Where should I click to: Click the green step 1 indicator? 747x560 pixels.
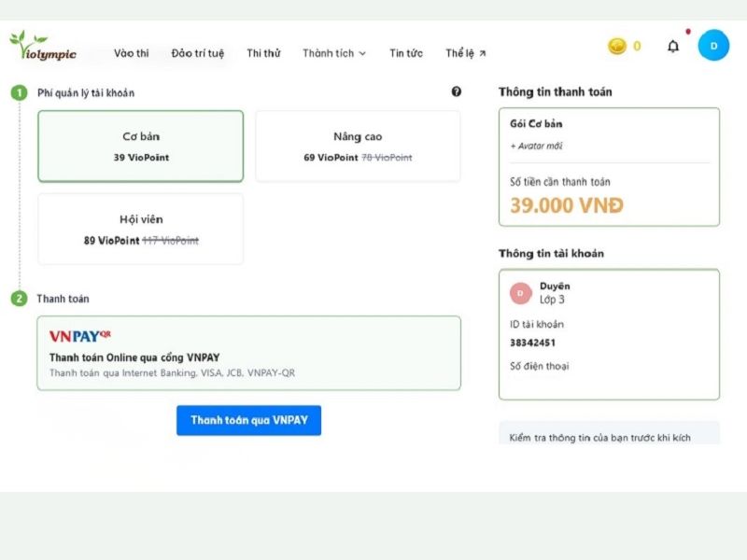pos(20,92)
